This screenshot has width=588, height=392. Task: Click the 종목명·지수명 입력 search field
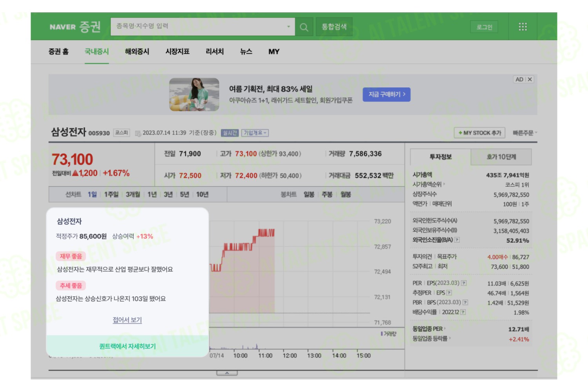coord(203,27)
